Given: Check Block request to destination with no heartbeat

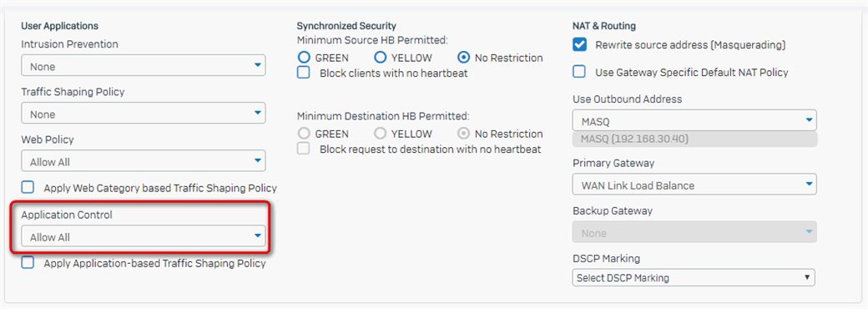Looking at the screenshot, I should [303, 149].
